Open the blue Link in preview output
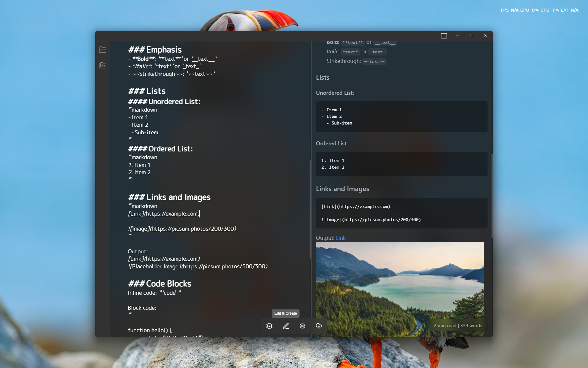The image size is (588, 368). point(341,238)
